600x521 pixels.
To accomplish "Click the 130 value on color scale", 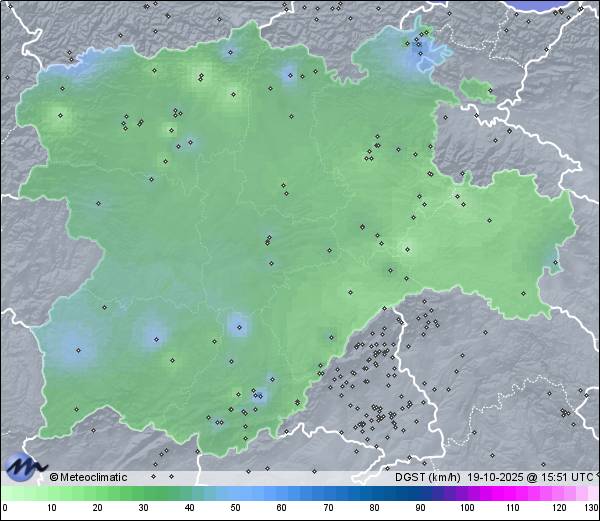I will coord(591,508).
